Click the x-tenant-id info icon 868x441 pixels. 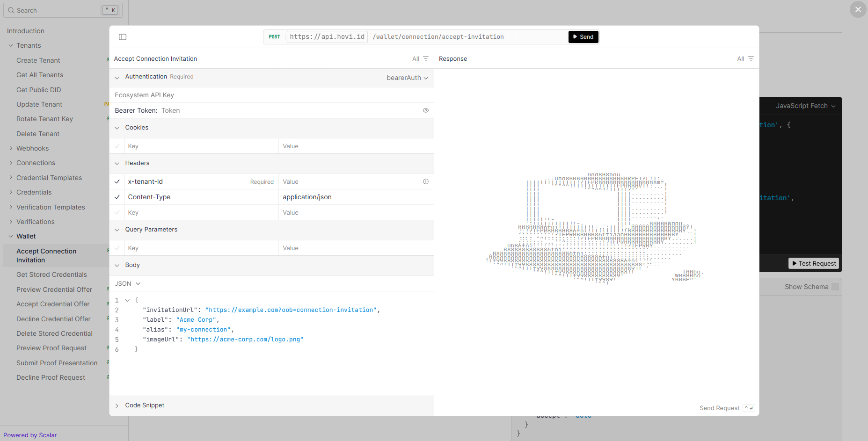[x=426, y=181]
